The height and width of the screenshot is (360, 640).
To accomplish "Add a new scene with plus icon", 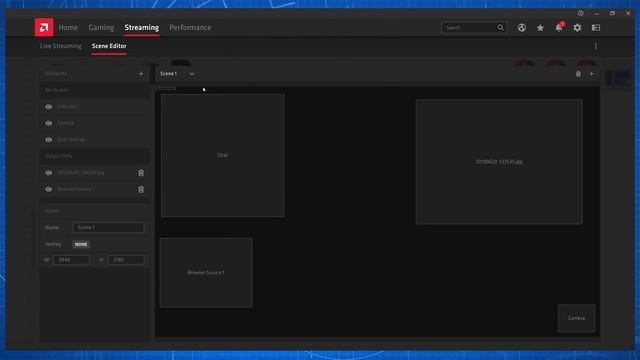I will coord(592,74).
